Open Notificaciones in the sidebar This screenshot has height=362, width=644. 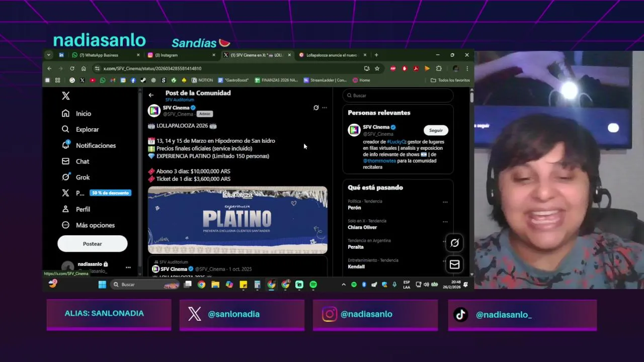89,145
